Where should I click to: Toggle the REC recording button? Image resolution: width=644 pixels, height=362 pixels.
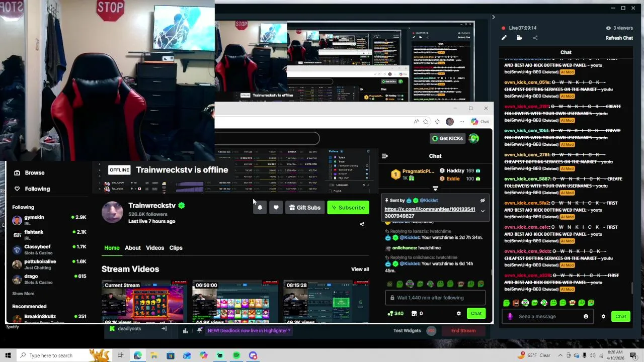click(431, 330)
